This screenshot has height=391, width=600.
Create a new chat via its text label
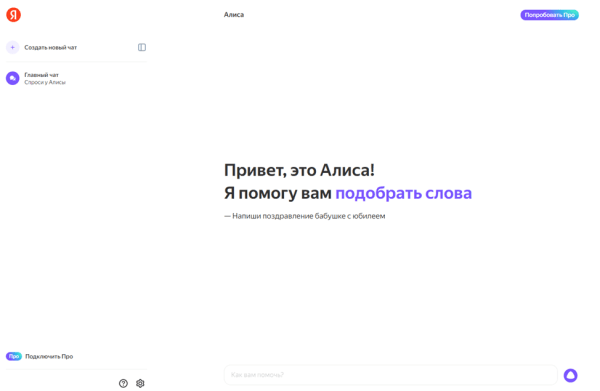pyautogui.click(x=51, y=47)
